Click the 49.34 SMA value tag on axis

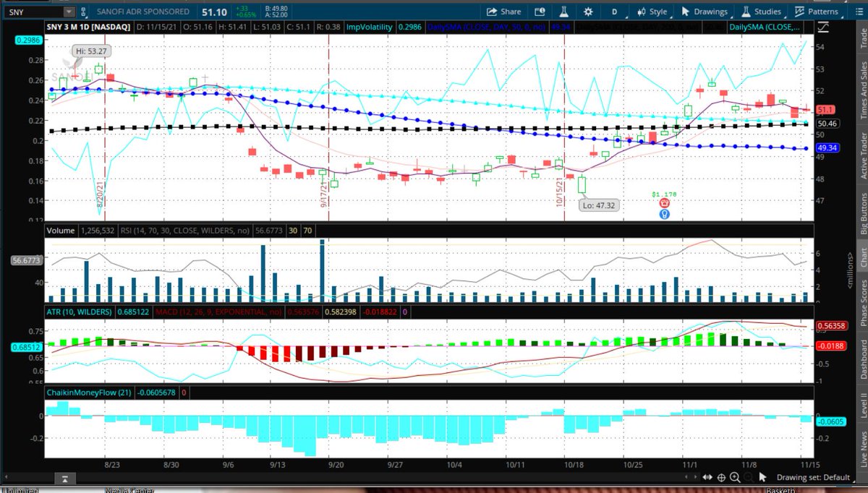(827, 147)
